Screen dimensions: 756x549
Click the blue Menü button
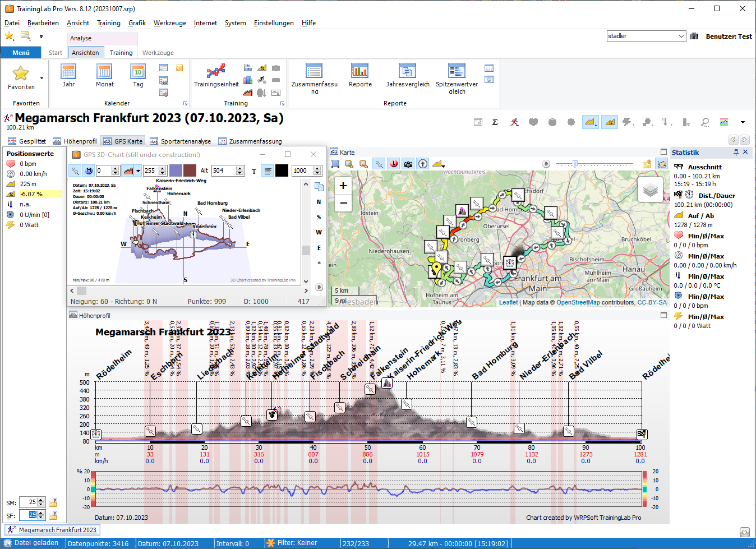pyautogui.click(x=21, y=52)
